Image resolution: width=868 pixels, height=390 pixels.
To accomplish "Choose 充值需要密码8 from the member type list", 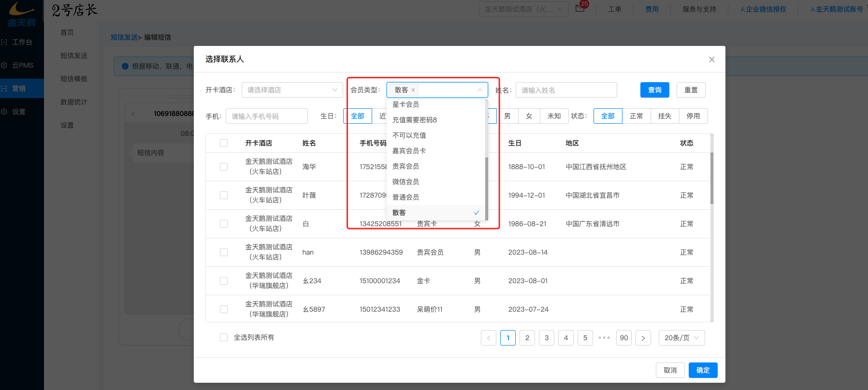I will [436, 120].
